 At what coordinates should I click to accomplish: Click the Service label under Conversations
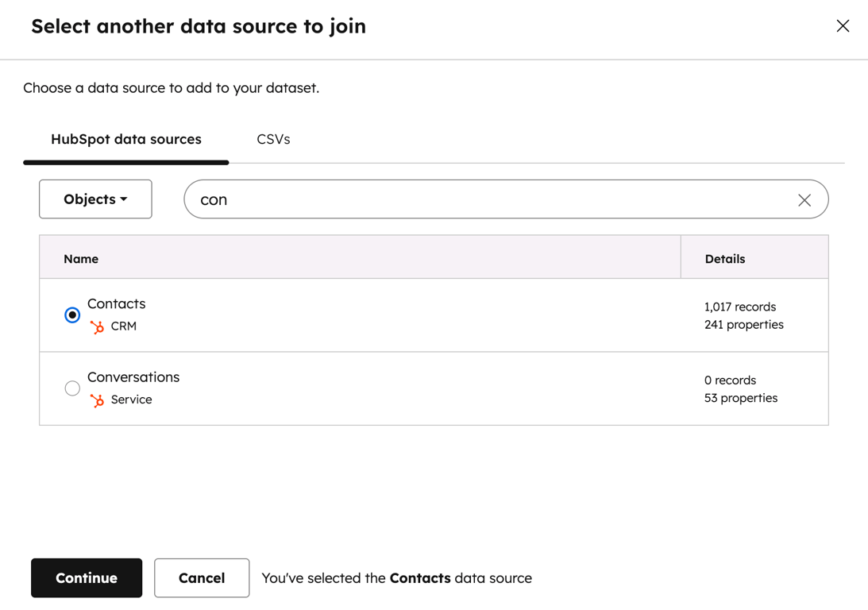tap(132, 400)
